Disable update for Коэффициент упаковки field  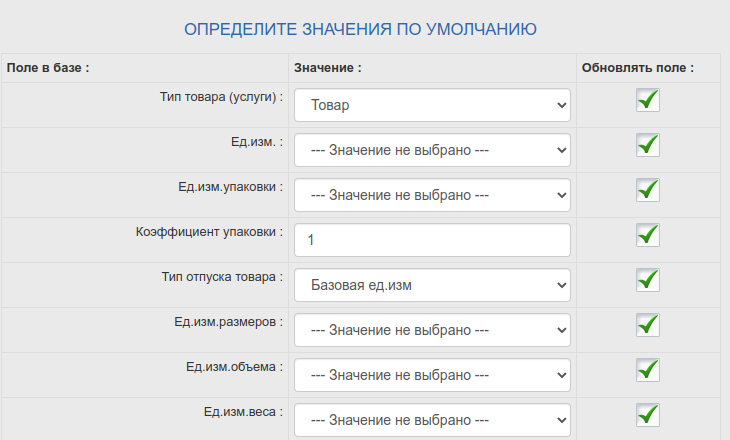coord(648,235)
